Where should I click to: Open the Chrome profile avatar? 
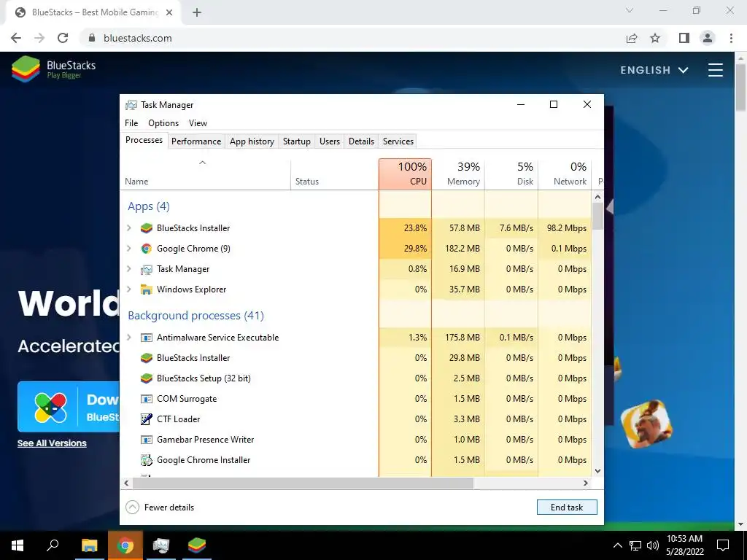(x=708, y=38)
